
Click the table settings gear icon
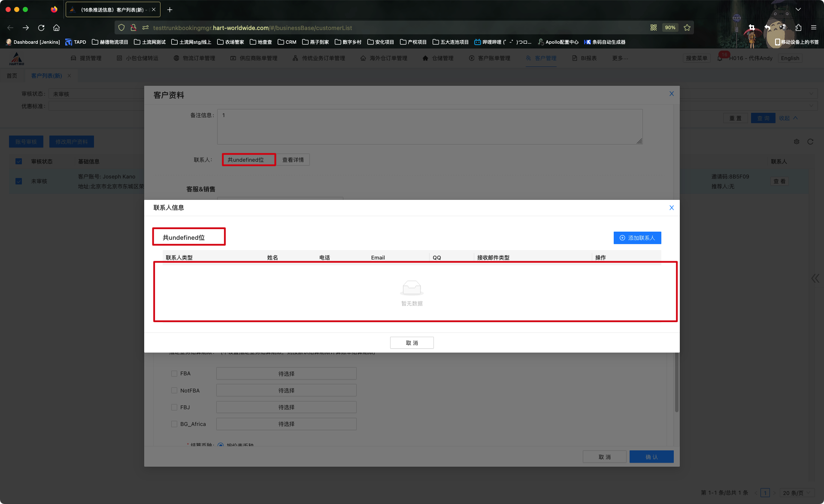(x=797, y=142)
